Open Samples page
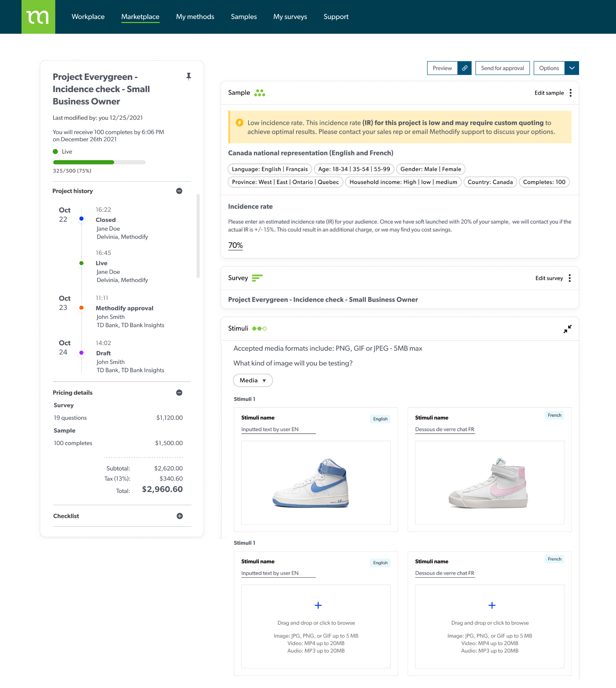The width and height of the screenshot is (616, 688). point(244,16)
